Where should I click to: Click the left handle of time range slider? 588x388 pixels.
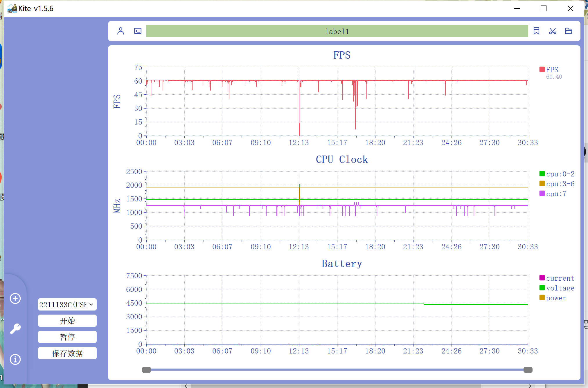[146, 370]
